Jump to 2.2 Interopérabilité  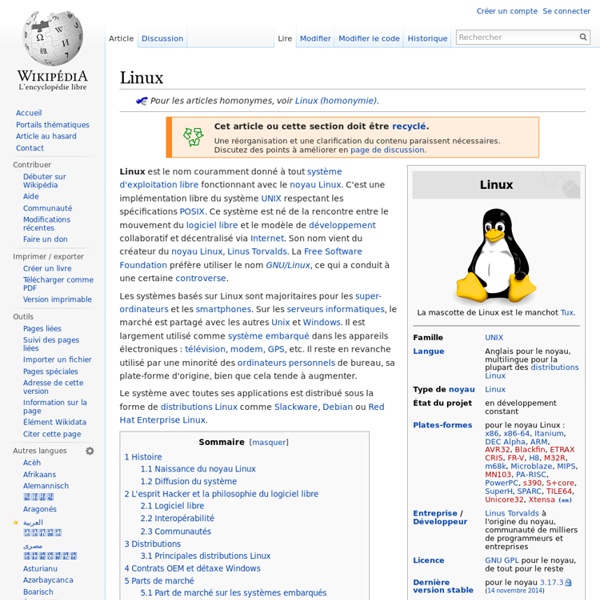177,518
